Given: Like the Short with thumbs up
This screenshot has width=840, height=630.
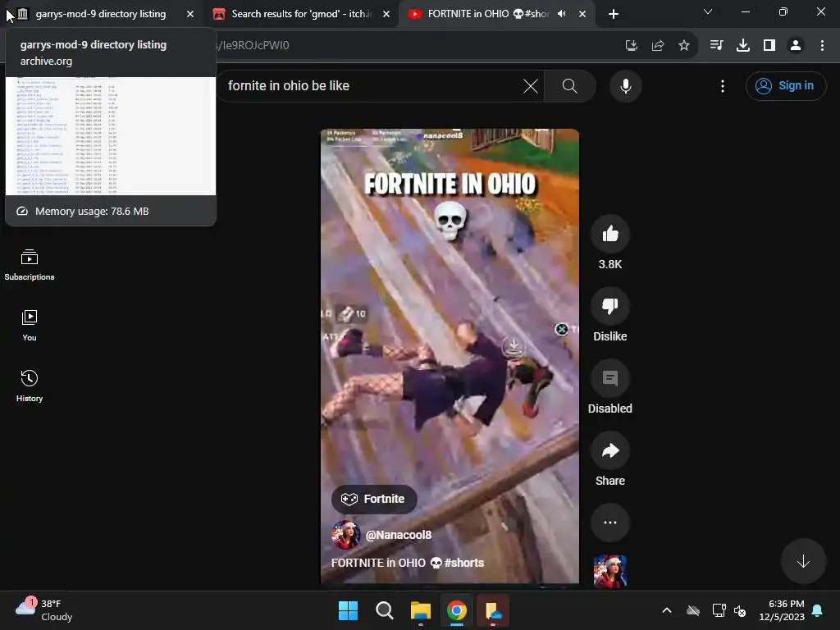Looking at the screenshot, I should (610, 234).
